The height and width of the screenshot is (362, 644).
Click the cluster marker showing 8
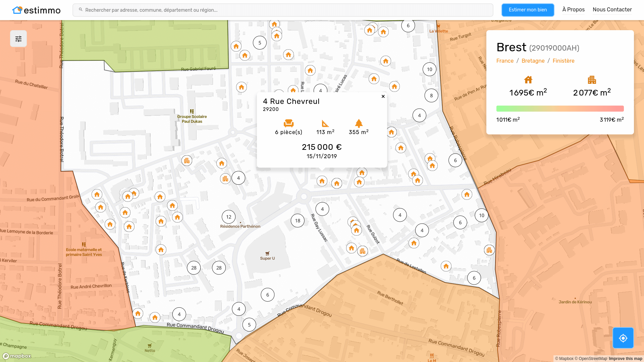point(431,96)
